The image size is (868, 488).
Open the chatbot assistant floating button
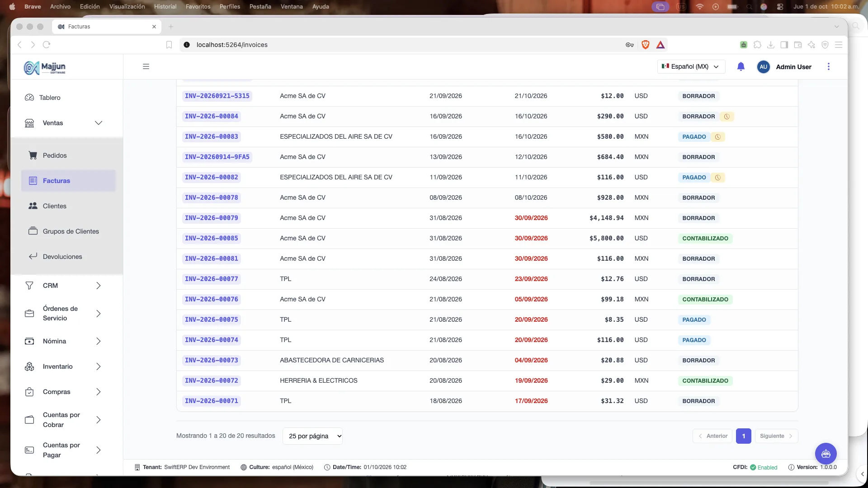pyautogui.click(x=826, y=454)
